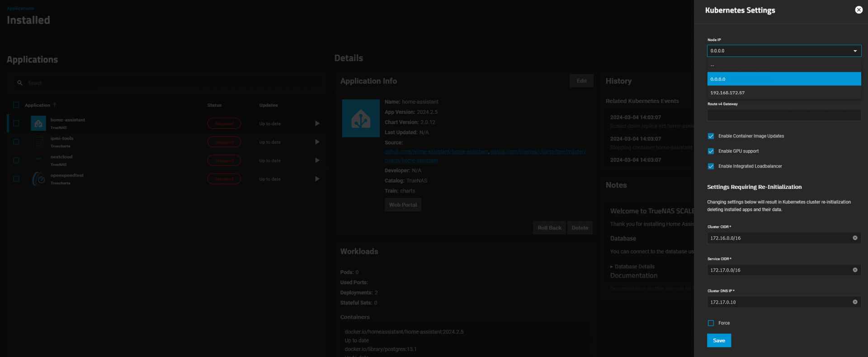Expand the nextcloud row arrow
This screenshot has height=357, width=868.
[x=317, y=160]
